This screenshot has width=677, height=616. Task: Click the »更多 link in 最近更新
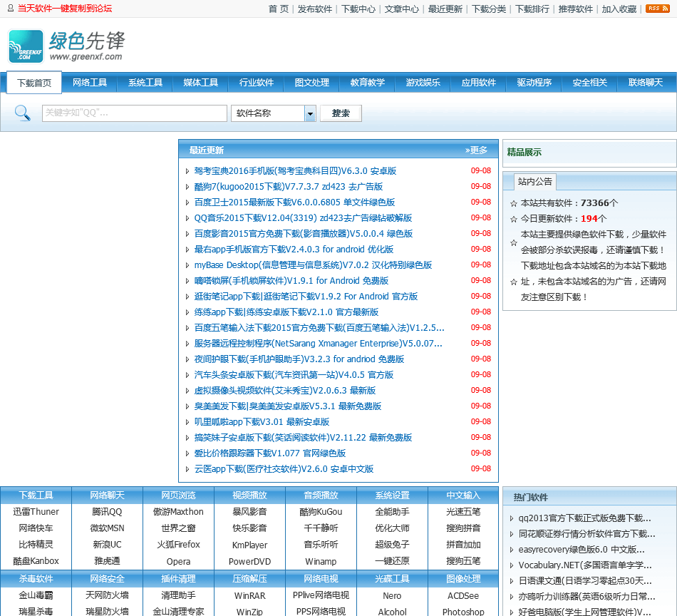pos(476,150)
